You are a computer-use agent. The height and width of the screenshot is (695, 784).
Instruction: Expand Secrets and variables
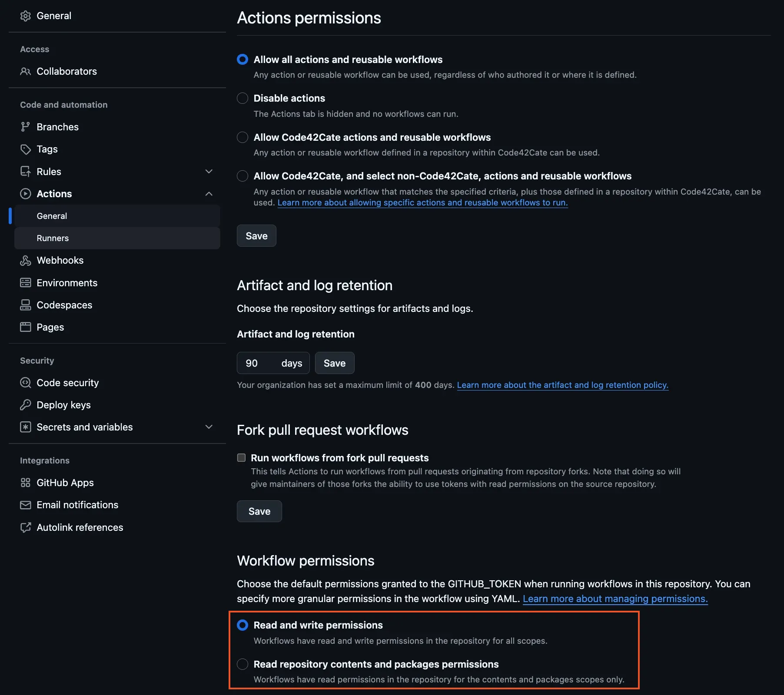(x=209, y=427)
